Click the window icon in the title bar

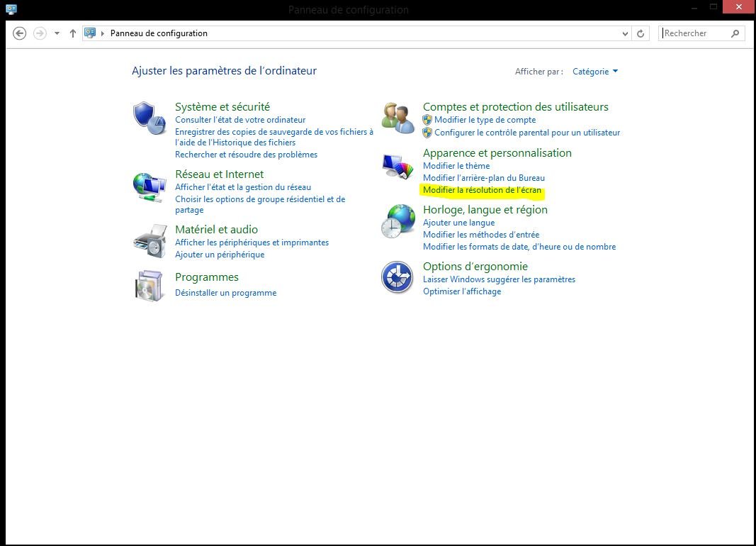tap(11, 9)
